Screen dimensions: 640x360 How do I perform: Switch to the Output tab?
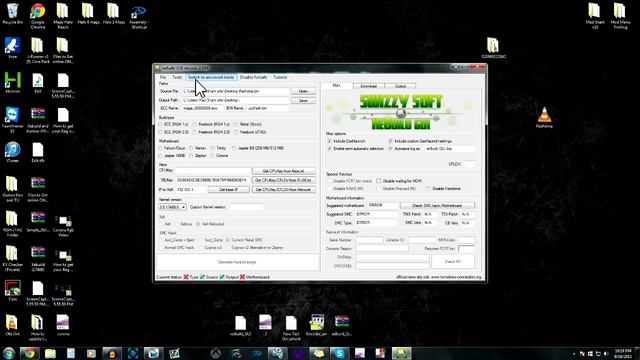coord(400,86)
